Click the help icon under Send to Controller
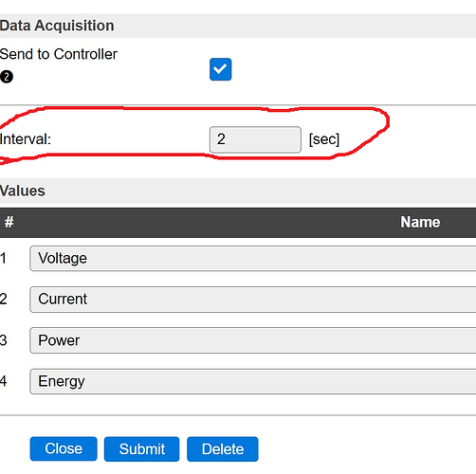The width and height of the screenshot is (476, 474). click(x=7, y=77)
